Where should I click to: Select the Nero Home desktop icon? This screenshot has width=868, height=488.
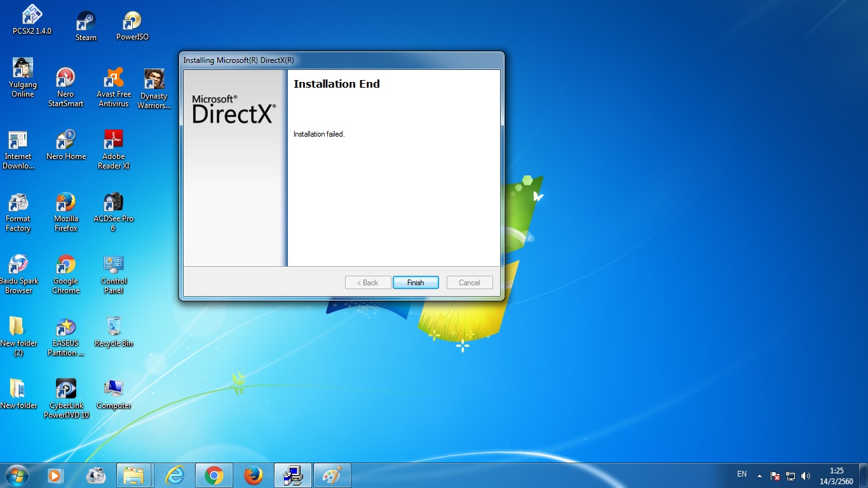(66, 145)
